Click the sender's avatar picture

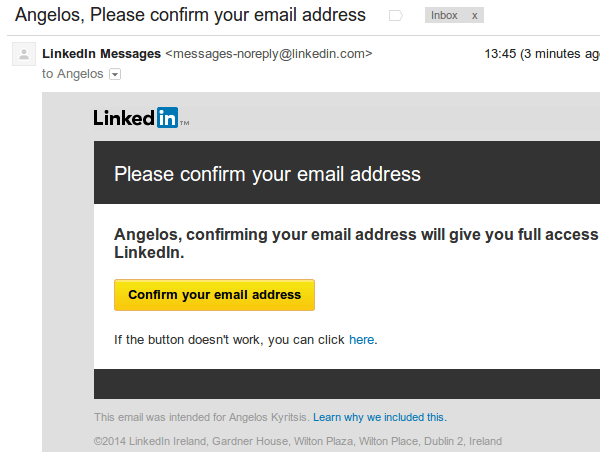[23, 55]
